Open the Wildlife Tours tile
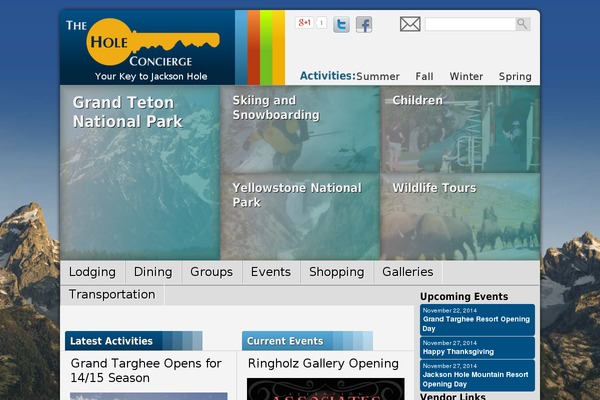 tap(460, 217)
